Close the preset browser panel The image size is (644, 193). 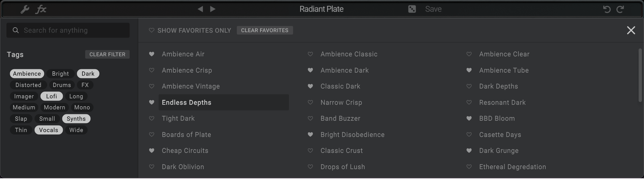click(631, 30)
